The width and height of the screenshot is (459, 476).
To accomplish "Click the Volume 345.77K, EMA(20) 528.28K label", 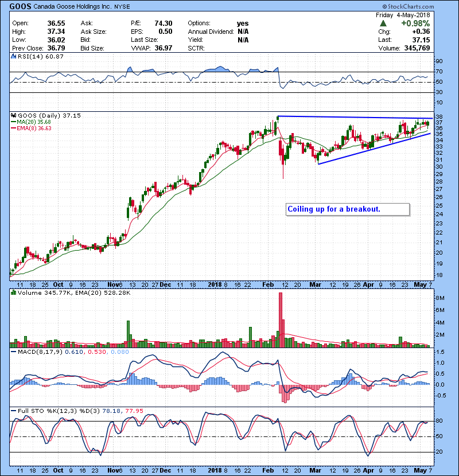I will pyautogui.click(x=74, y=292).
